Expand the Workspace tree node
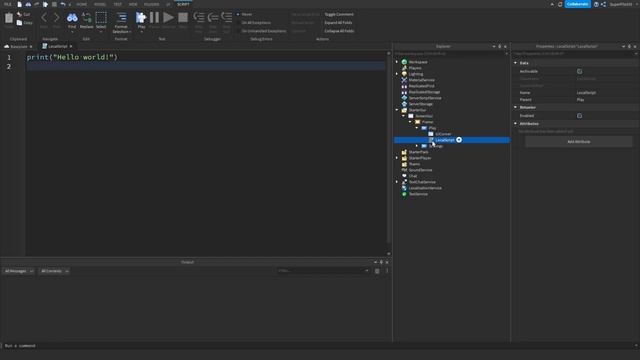Image resolution: width=640 pixels, height=360 pixels. coord(397,62)
